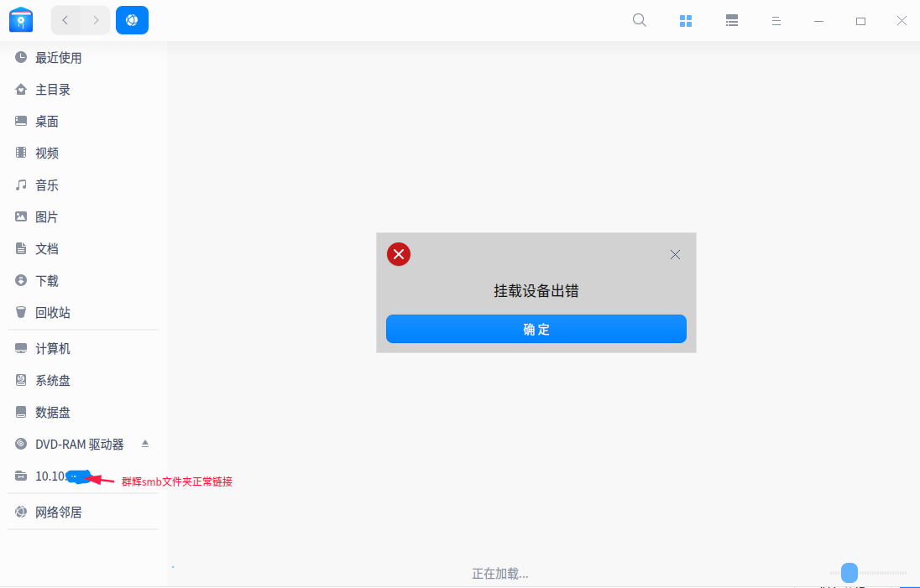
Task: Click the download icon beside 下载
Action: pos(21,280)
